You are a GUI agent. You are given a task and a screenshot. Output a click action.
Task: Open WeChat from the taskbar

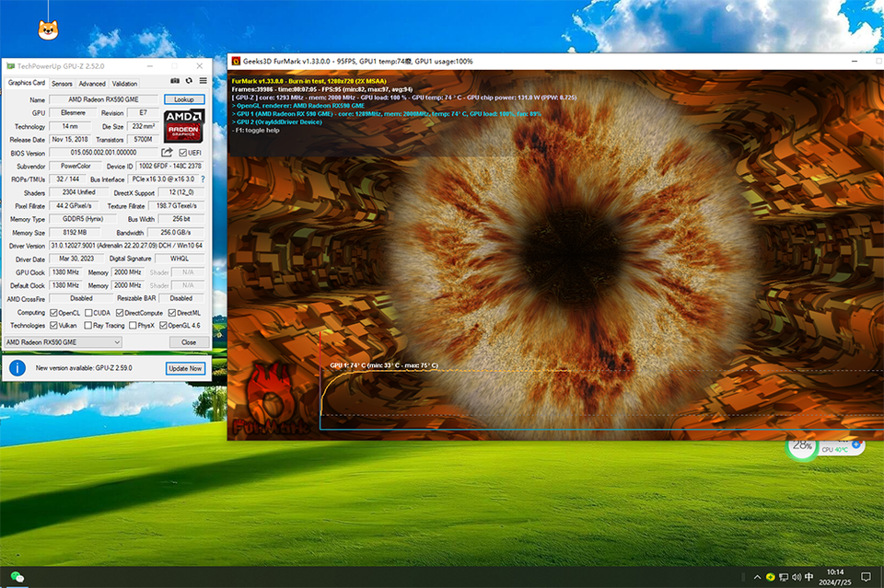point(16,577)
